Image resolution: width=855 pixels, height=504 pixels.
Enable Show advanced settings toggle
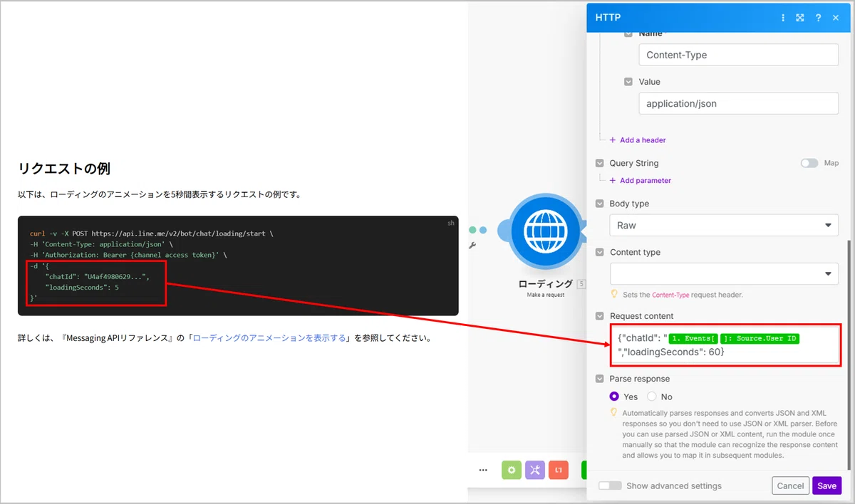click(610, 485)
